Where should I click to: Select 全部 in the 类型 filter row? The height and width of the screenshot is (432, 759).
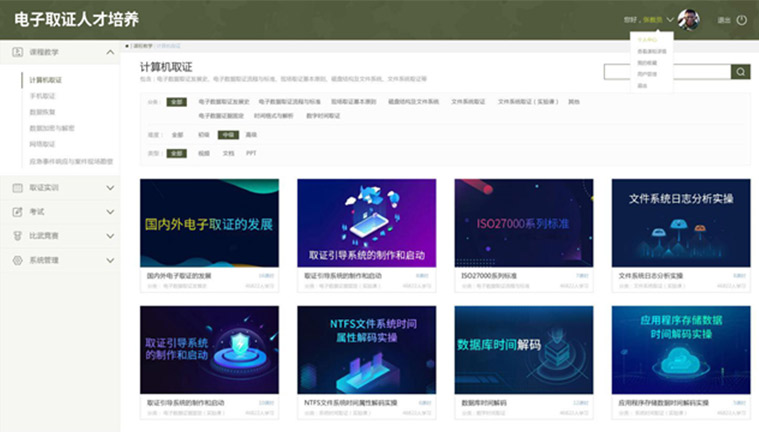point(177,154)
